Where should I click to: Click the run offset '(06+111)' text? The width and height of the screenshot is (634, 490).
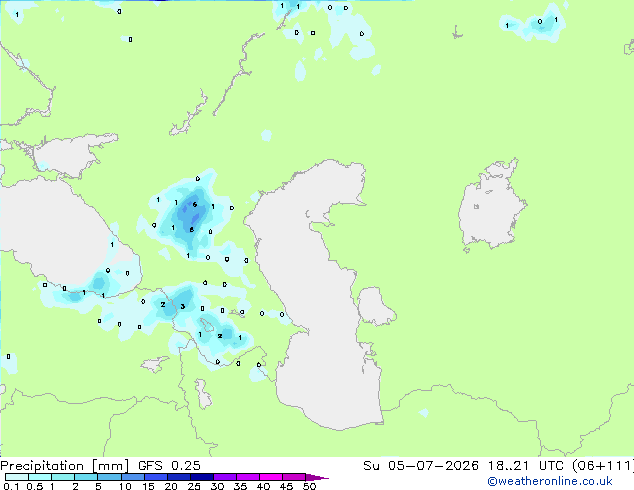(602, 466)
